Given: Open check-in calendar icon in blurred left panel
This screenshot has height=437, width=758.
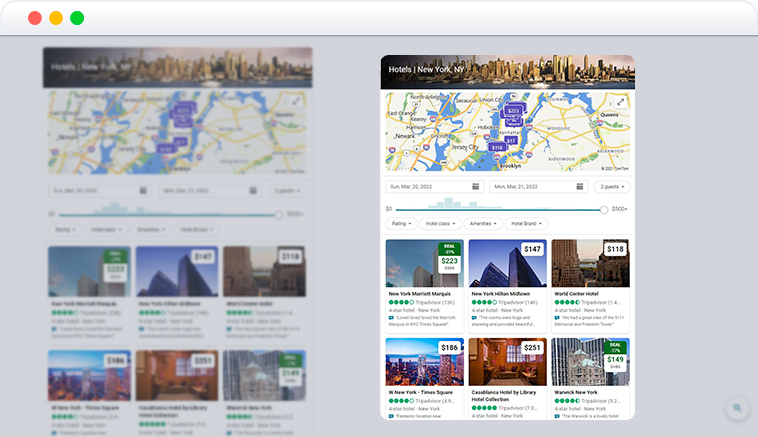Looking at the screenshot, I should coord(143,190).
